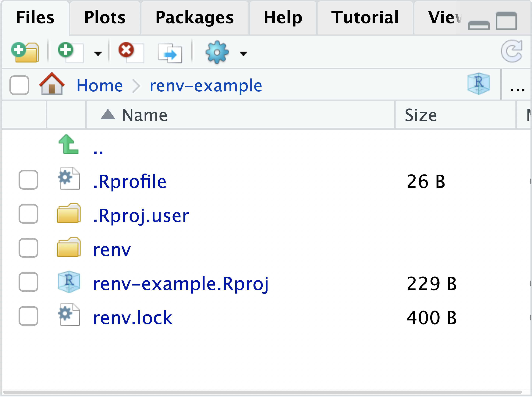
Task: Click the R project directory cube icon
Action: tap(478, 84)
